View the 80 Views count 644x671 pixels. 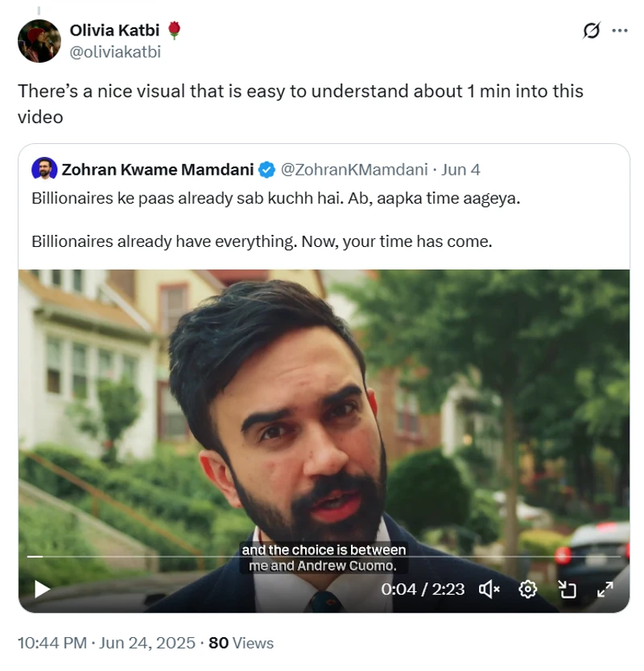point(242,643)
